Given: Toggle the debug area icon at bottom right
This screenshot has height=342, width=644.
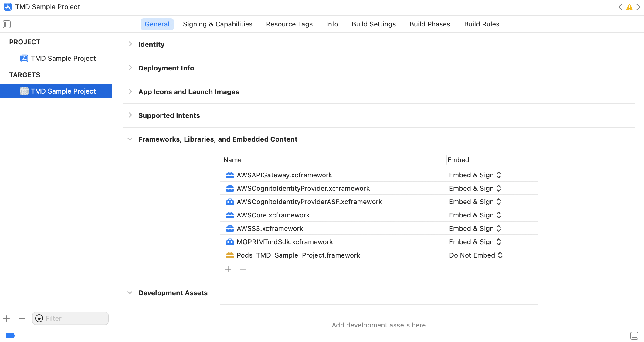Looking at the screenshot, I should coord(634,335).
